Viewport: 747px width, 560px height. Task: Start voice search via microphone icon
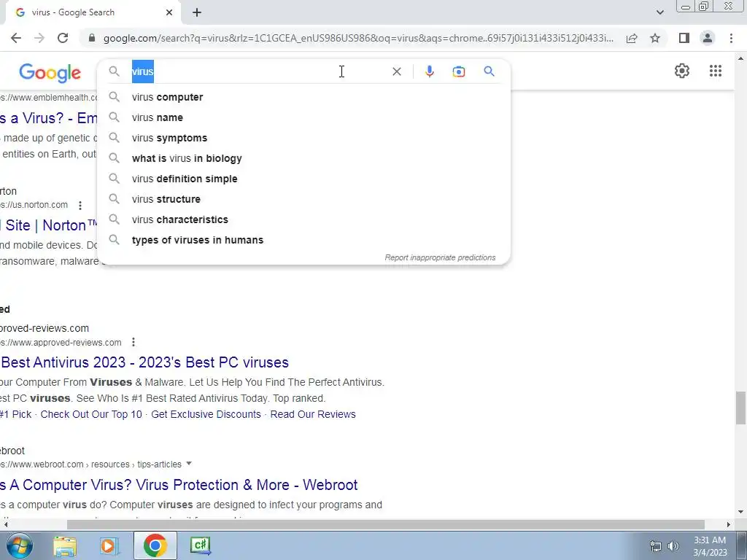tap(429, 71)
